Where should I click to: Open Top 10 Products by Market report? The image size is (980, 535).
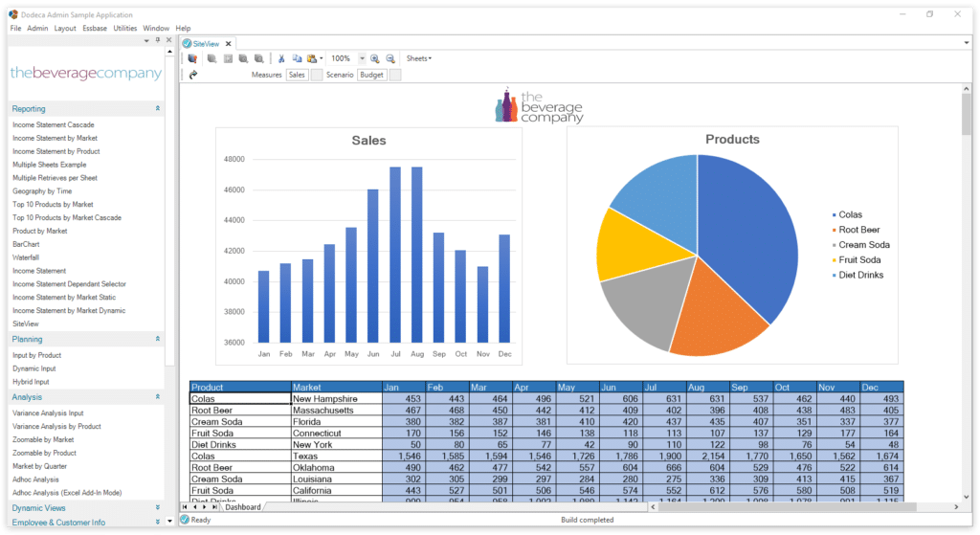coord(53,205)
